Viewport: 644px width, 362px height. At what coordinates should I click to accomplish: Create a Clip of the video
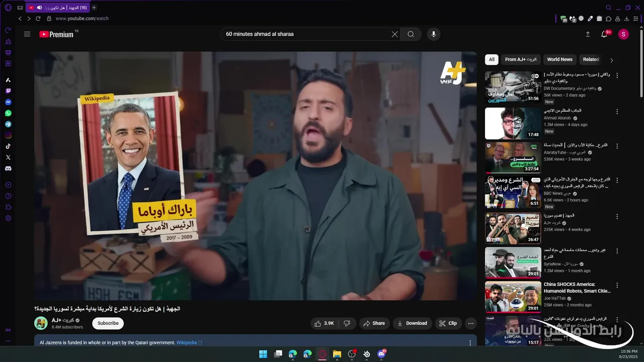(448, 323)
